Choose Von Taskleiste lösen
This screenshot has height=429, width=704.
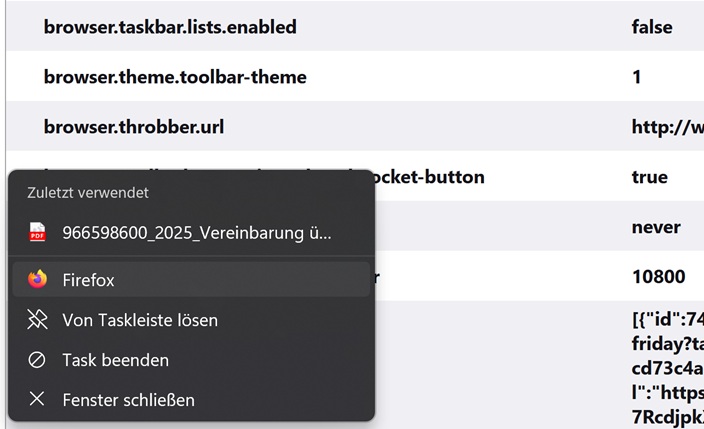(140, 320)
